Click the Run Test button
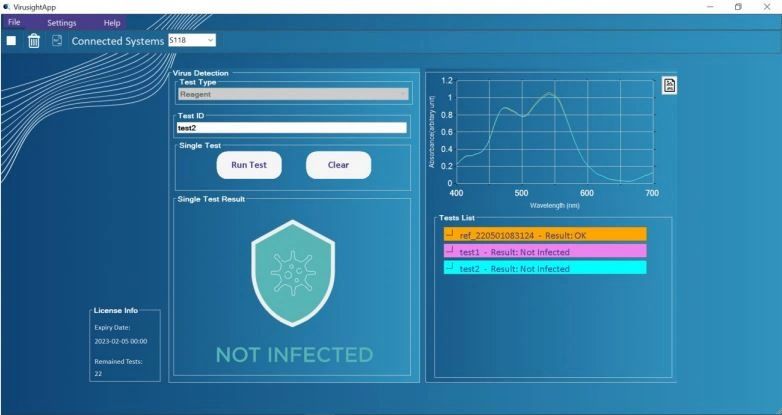The height and width of the screenshot is (415, 782). pyautogui.click(x=249, y=165)
